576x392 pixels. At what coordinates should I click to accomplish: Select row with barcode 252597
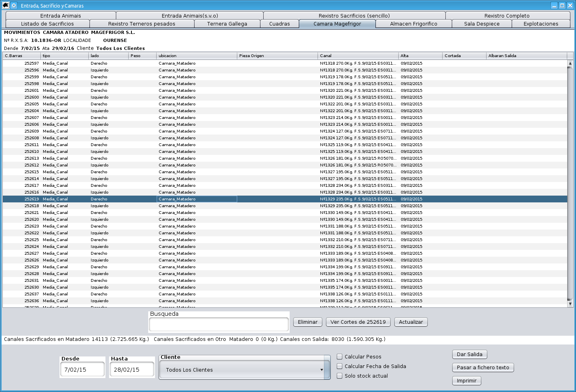285,63
